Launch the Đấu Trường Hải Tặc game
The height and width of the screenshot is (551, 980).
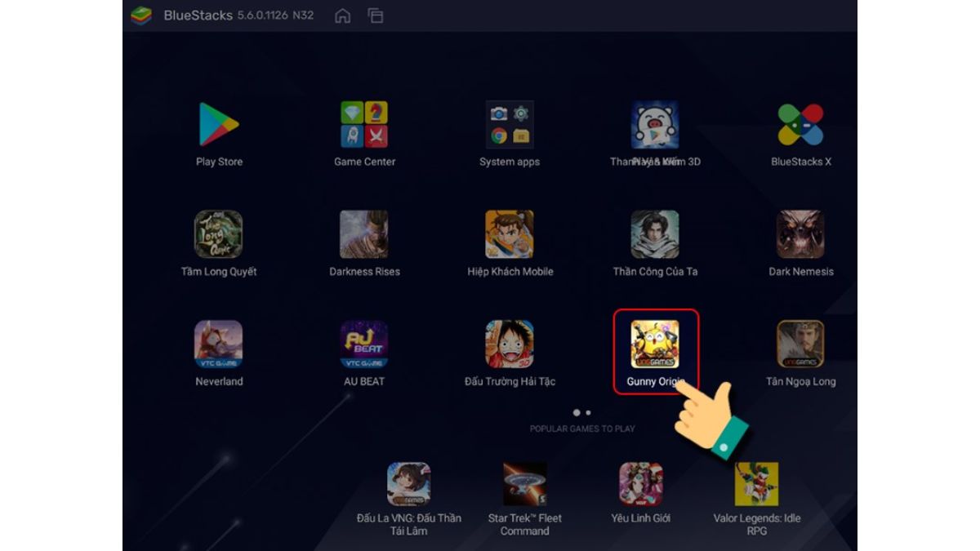tap(510, 344)
